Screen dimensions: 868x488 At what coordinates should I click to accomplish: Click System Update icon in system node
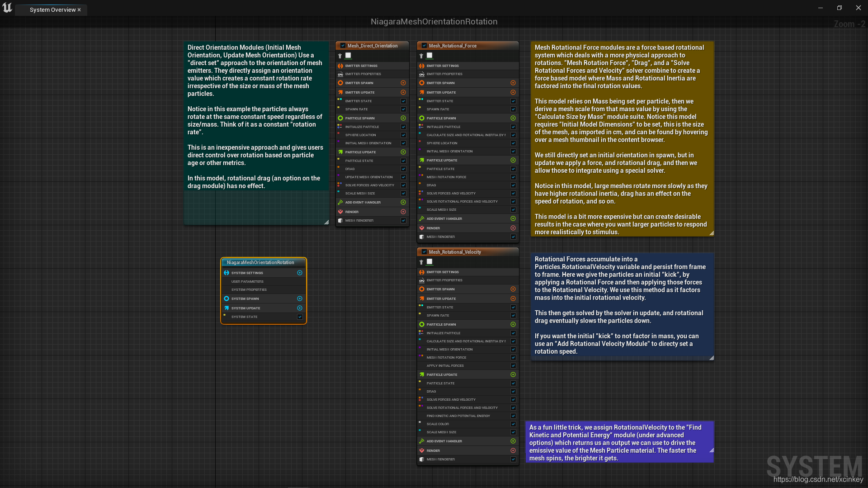(x=226, y=308)
